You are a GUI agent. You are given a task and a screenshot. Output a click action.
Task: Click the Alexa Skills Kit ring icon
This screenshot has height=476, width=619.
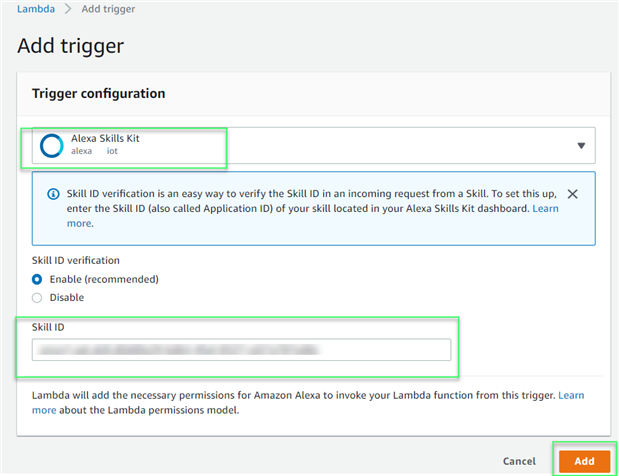coord(51,145)
